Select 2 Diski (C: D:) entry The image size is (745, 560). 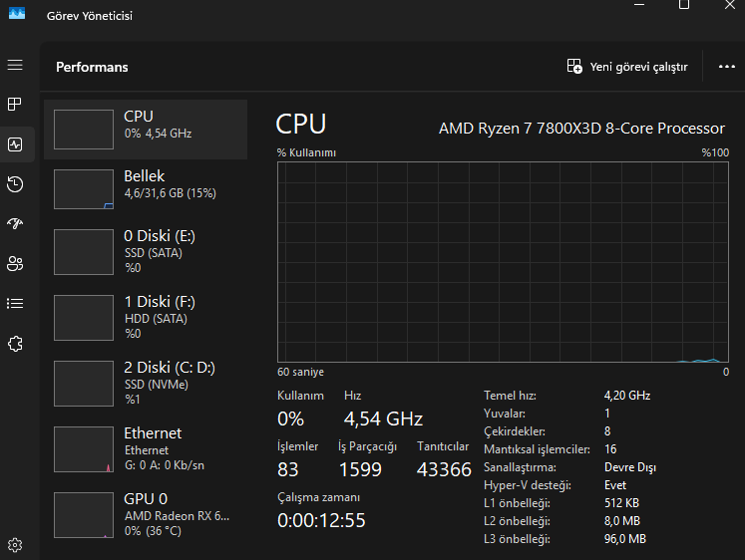(x=146, y=384)
